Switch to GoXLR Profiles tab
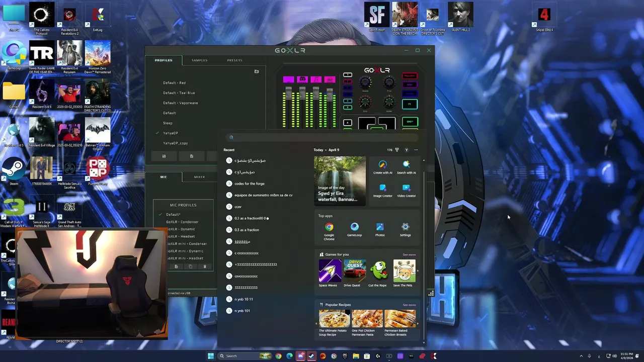This screenshot has height=362, width=644. pos(164,60)
